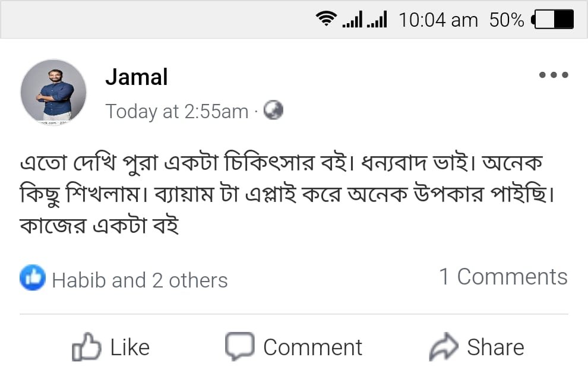Tap the second signal strength bars
The width and height of the screenshot is (588, 379).
coord(377,20)
